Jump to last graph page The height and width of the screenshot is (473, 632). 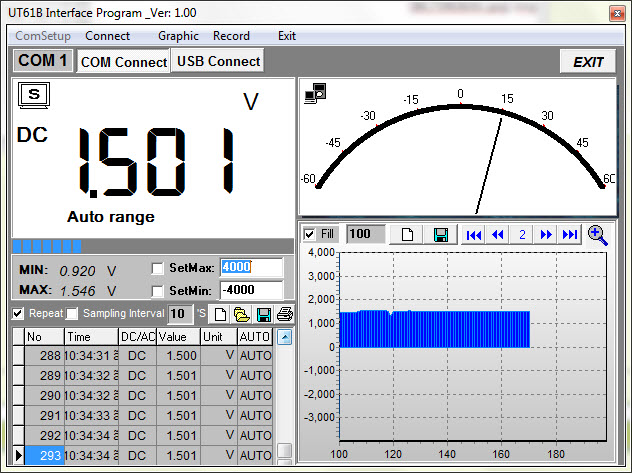click(x=570, y=234)
